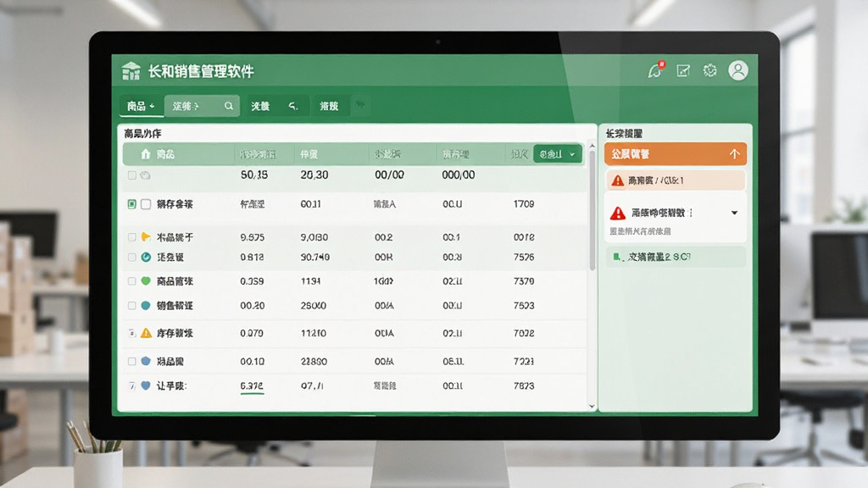Mark the checkbox in the 7503 row
The width and height of the screenshot is (868, 488).
point(131,305)
